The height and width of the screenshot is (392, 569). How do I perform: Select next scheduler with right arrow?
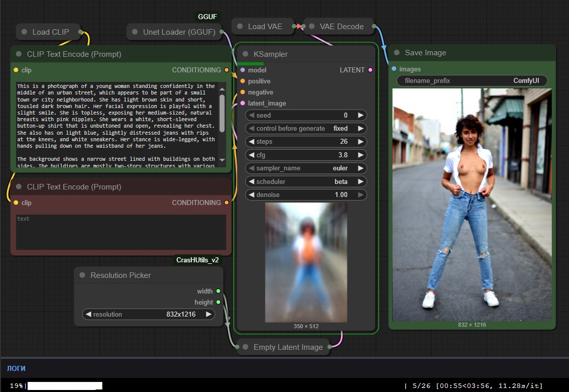[360, 181]
